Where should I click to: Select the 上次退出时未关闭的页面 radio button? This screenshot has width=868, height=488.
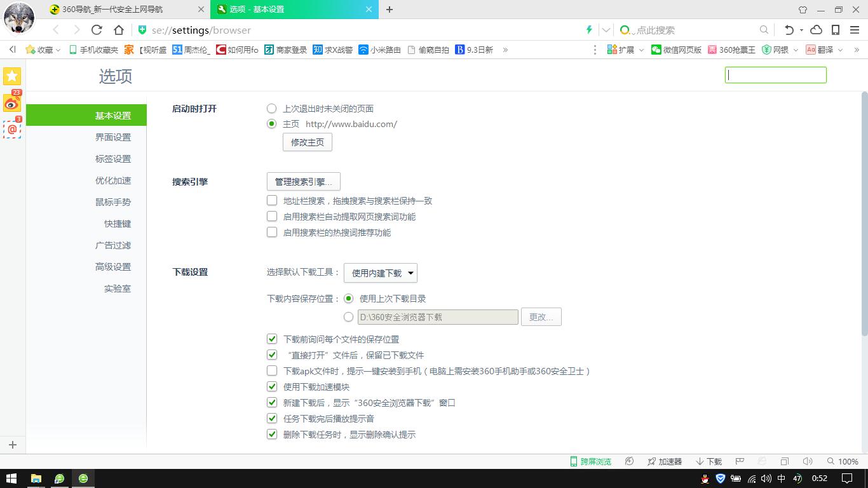(x=272, y=109)
